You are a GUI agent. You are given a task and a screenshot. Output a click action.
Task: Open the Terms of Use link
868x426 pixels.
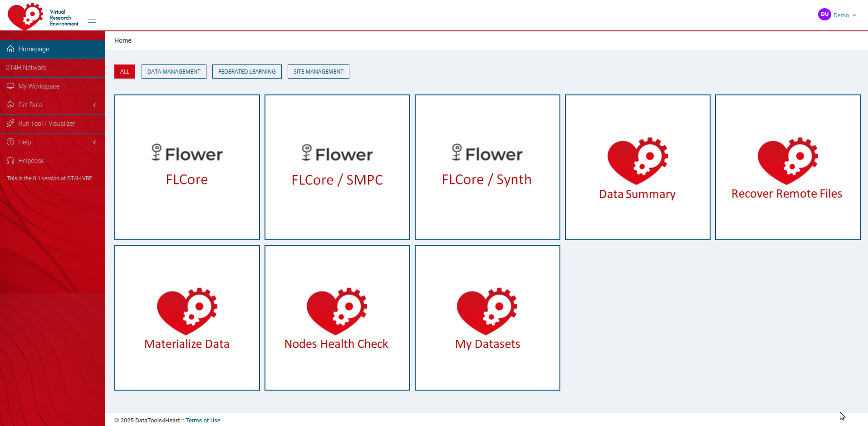coord(203,421)
